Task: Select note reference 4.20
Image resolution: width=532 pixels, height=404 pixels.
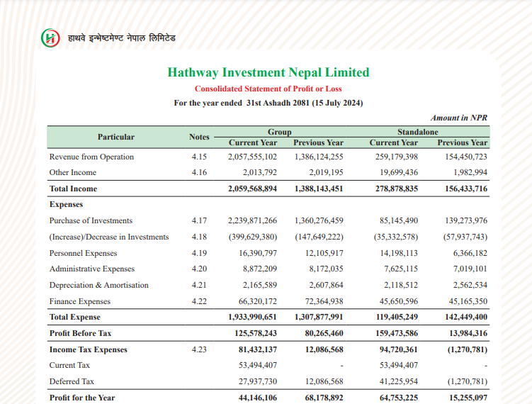Action: point(199,269)
